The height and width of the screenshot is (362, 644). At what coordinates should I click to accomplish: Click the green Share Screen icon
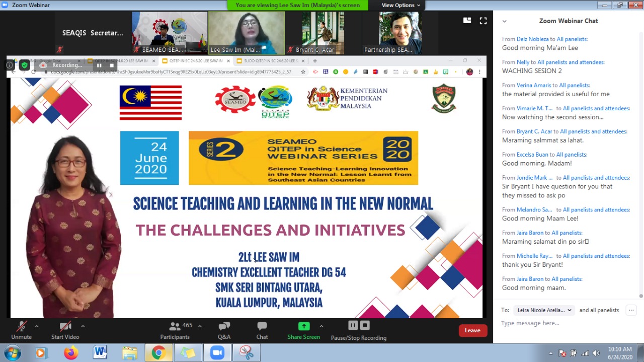tap(303, 327)
